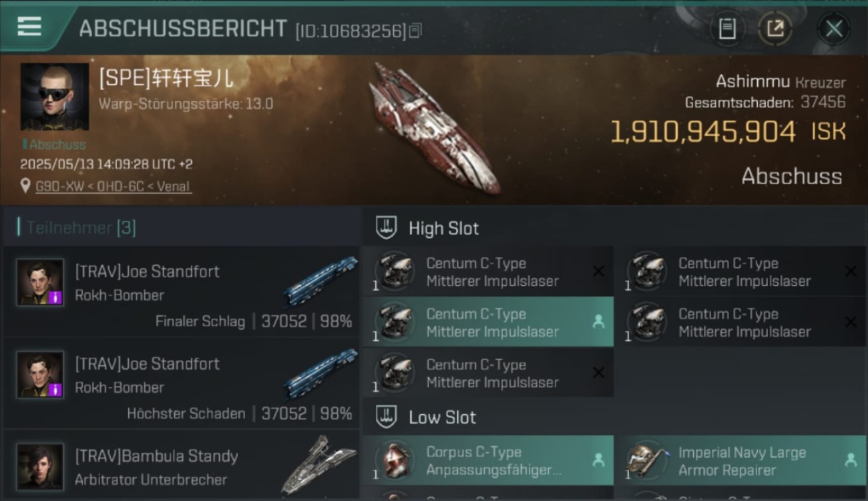Click the location pin icon
This screenshot has height=501, width=868.
pyautogui.click(x=25, y=186)
